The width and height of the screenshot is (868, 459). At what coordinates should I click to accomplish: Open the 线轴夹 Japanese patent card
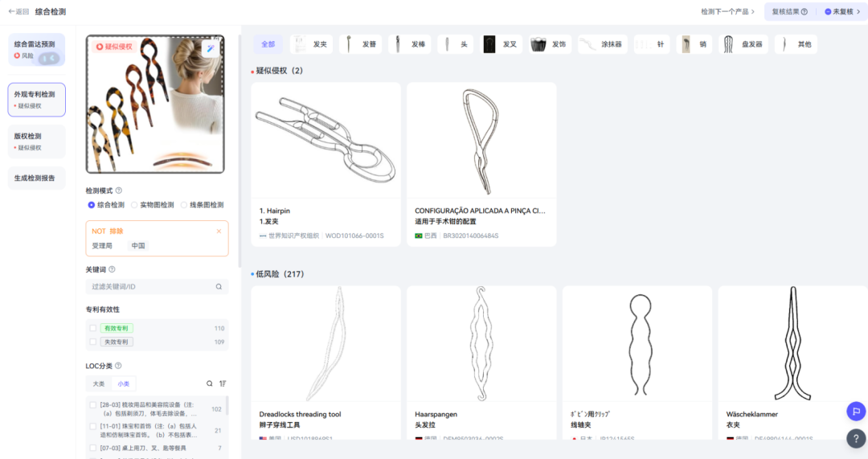637,362
